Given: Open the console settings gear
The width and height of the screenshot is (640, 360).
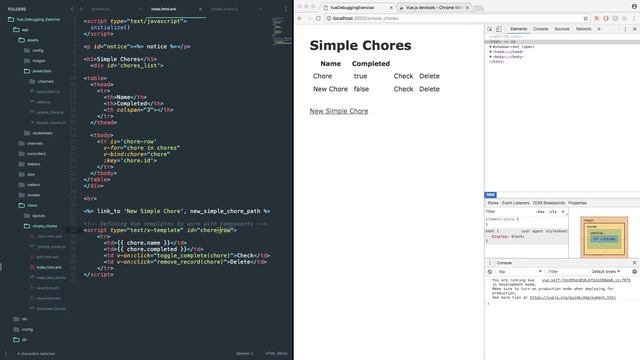Looking at the screenshot, I should (x=634, y=271).
